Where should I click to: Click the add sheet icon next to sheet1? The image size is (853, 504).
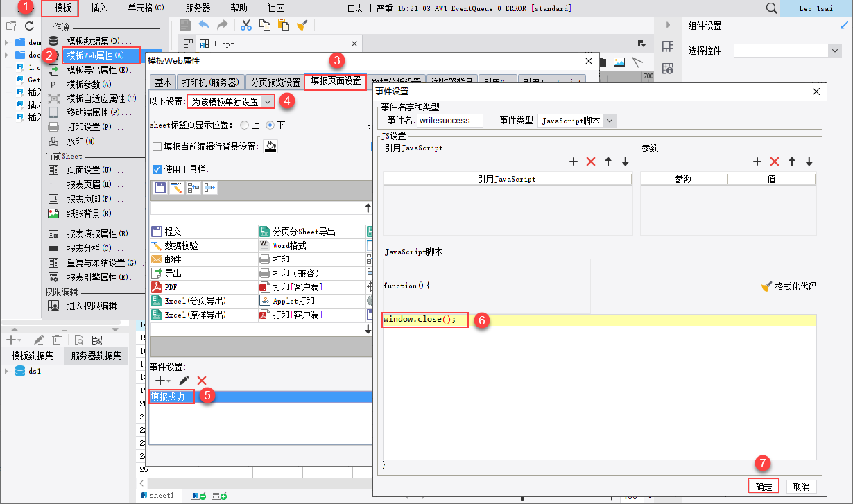point(198,496)
